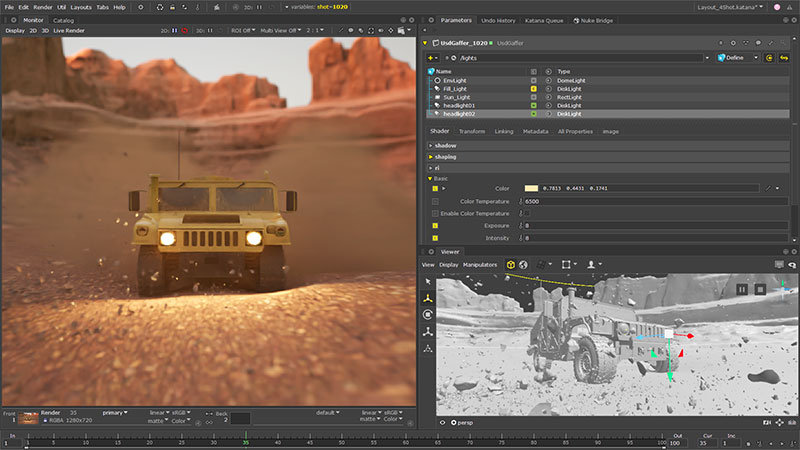Open the Define dropdown
Viewport: 800px width, 450px height.
[x=736, y=58]
